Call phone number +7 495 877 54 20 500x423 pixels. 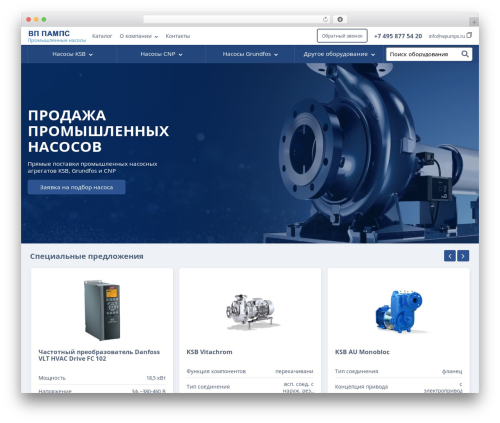(x=398, y=36)
